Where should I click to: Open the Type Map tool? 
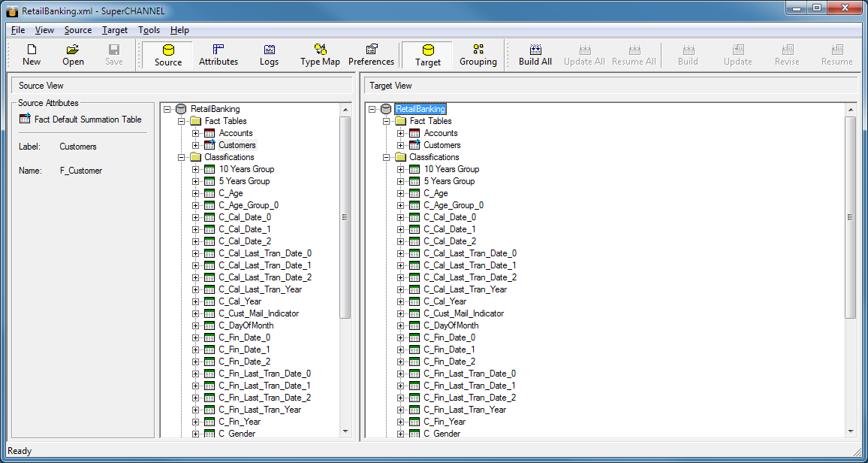(320, 55)
